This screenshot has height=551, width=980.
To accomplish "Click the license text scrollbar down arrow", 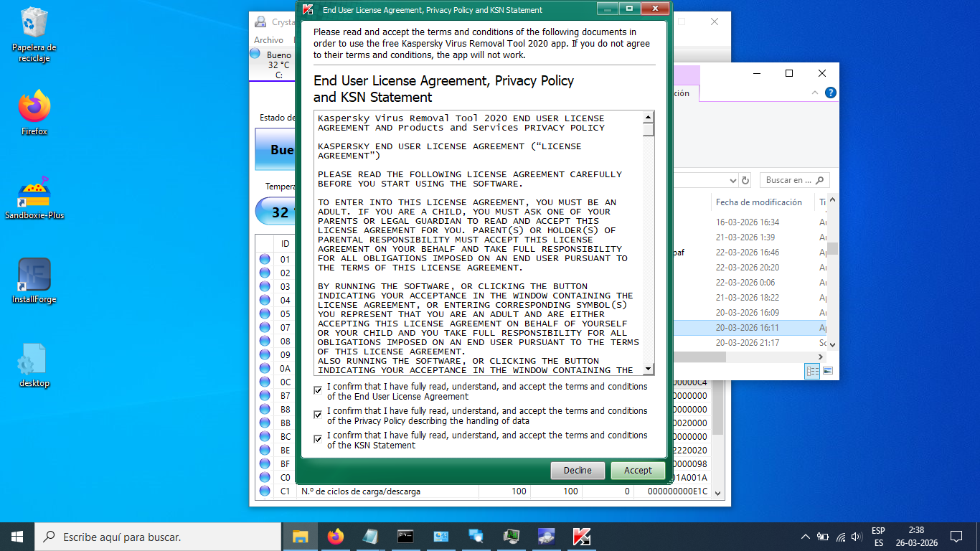I will [649, 369].
